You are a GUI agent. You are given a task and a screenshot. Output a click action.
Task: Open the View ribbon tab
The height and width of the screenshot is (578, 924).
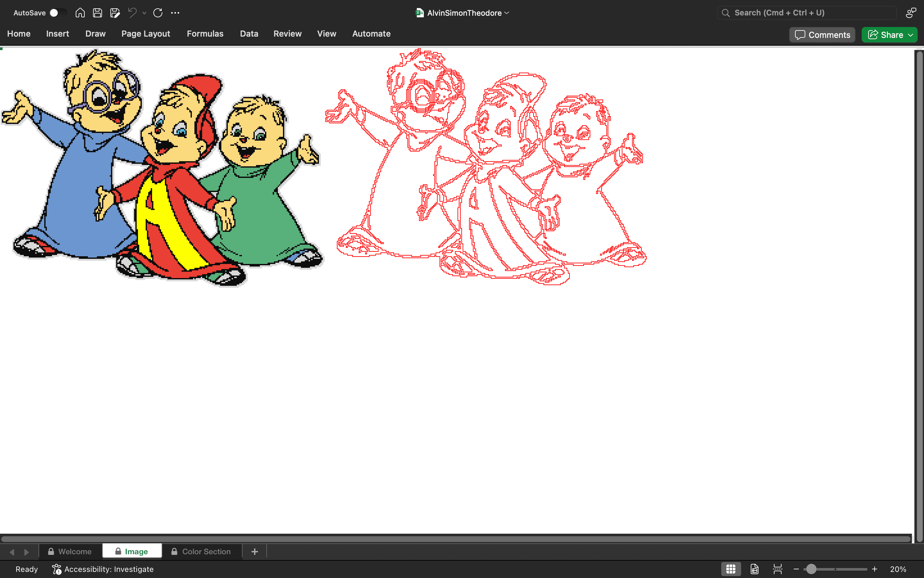327,34
